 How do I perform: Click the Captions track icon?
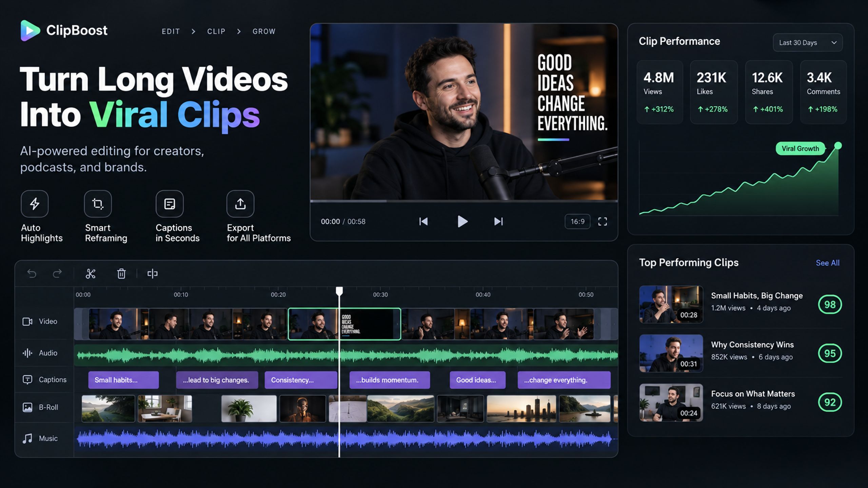[27, 380]
